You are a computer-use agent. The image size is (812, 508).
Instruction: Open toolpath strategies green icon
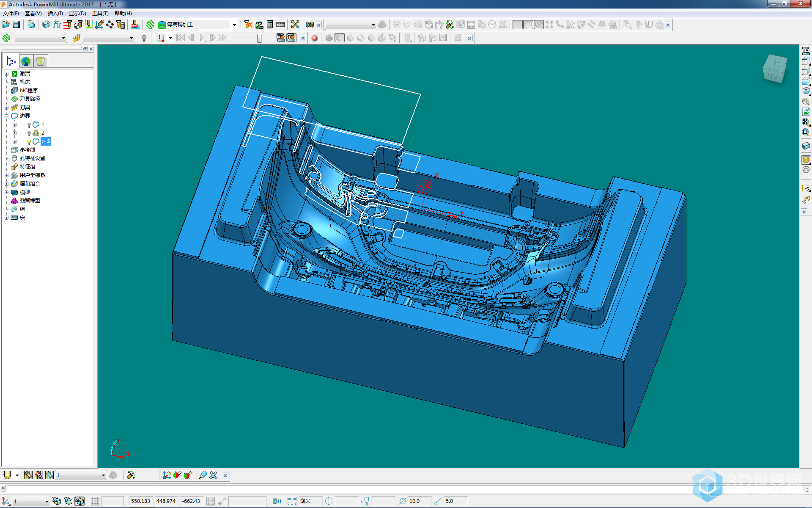[150, 25]
